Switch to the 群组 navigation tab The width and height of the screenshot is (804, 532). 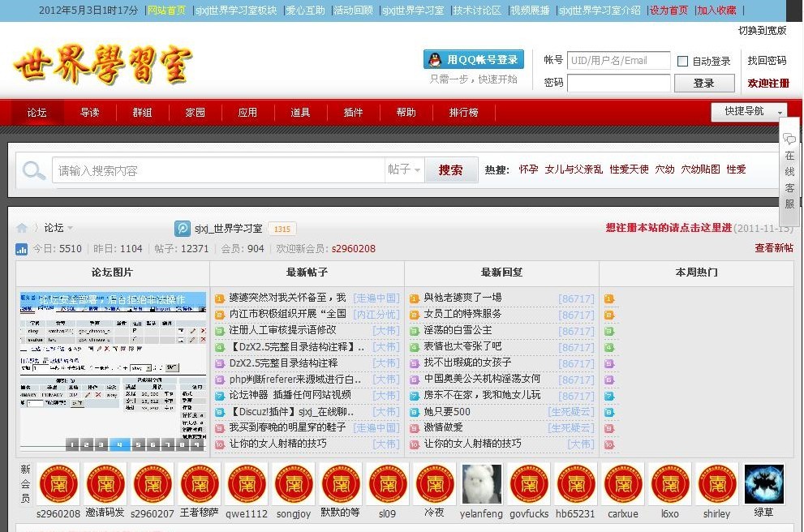click(x=142, y=113)
